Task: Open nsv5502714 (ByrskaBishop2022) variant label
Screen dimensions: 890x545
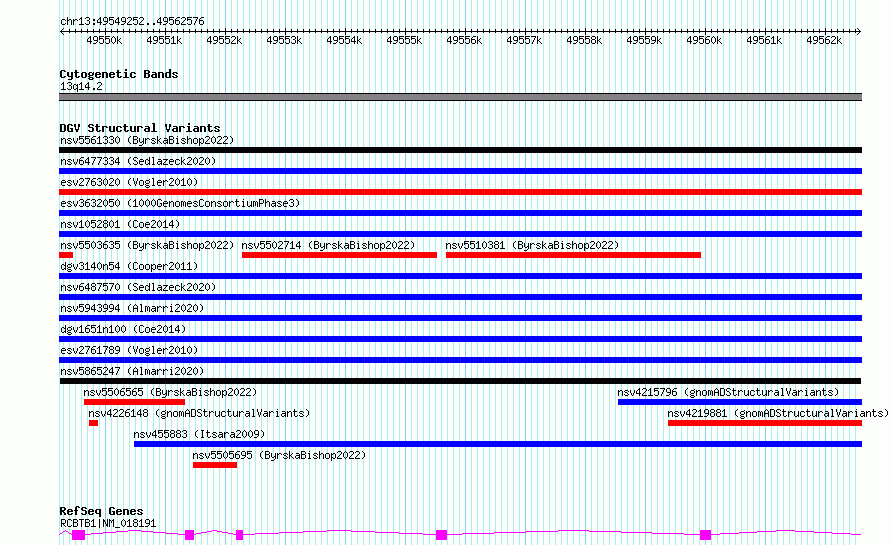Action: 328,245
